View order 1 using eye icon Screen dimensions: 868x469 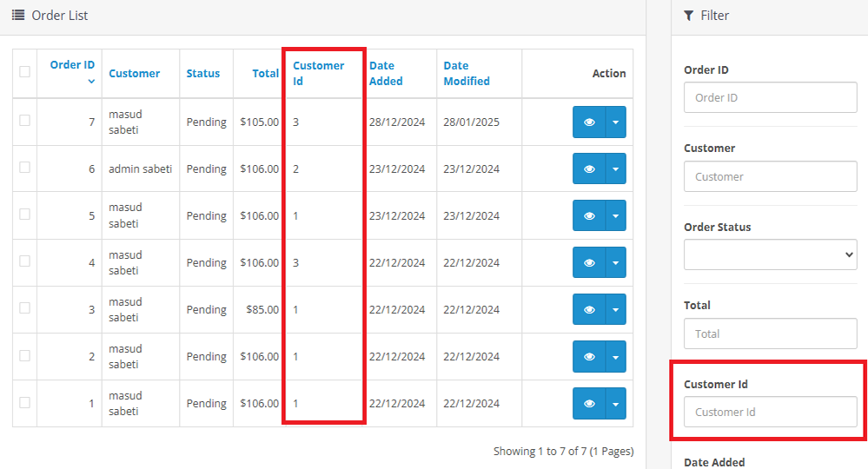point(589,404)
